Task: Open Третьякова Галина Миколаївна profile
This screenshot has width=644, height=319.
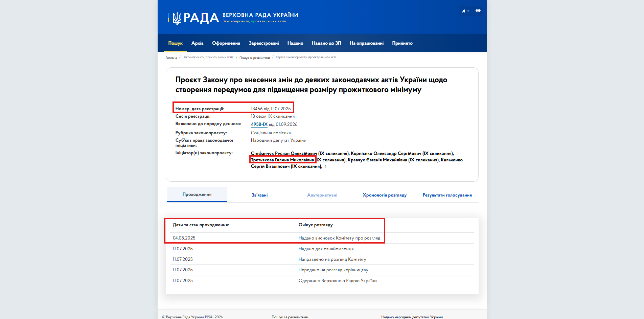Action: coord(282,160)
